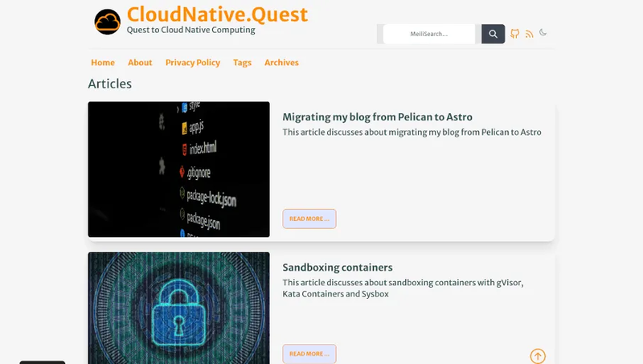The image size is (643, 364).
Task: Open the Privacy Policy page
Action: 193,63
